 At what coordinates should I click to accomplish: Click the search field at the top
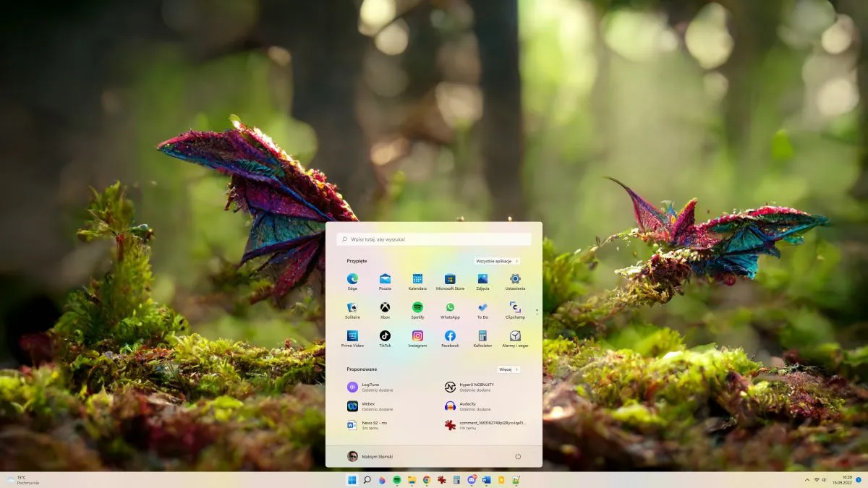(x=434, y=239)
